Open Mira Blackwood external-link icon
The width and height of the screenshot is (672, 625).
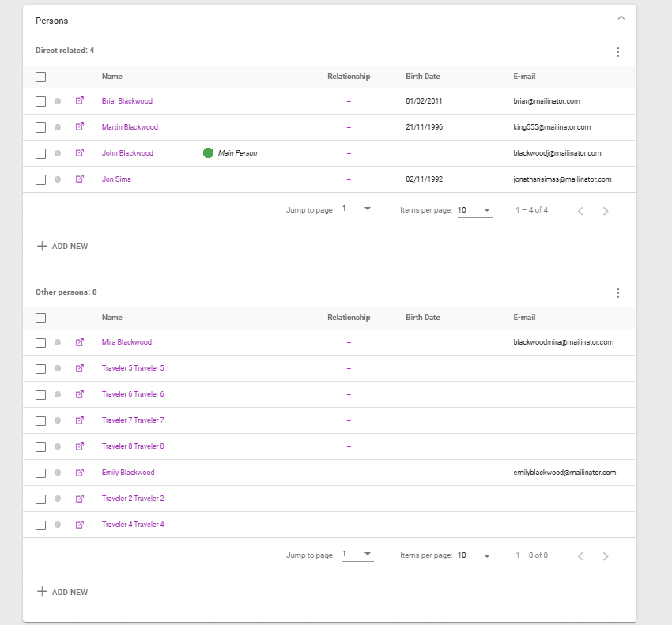point(79,342)
